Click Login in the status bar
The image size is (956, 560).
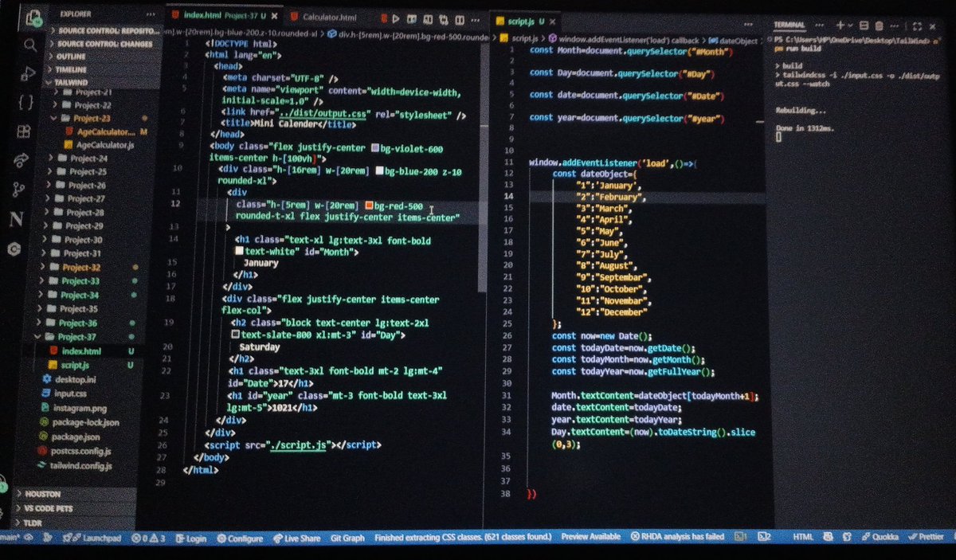click(x=190, y=539)
